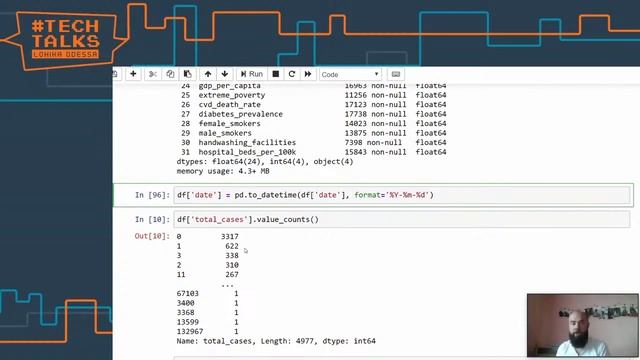This screenshot has width=640, height=360.
Task: Click into the pd.to_datetime code cell
Action: click(402, 195)
